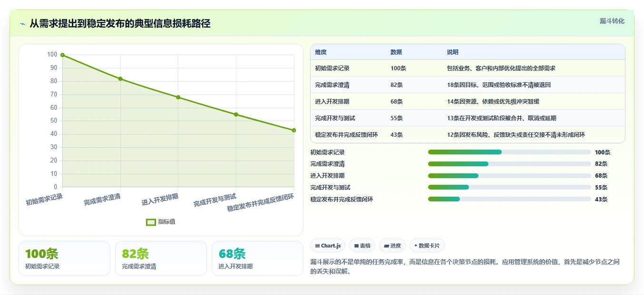The image size is (644, 295).
Task: Click the 完成开发与测试 x-axis label
Action: pos(215,200)
